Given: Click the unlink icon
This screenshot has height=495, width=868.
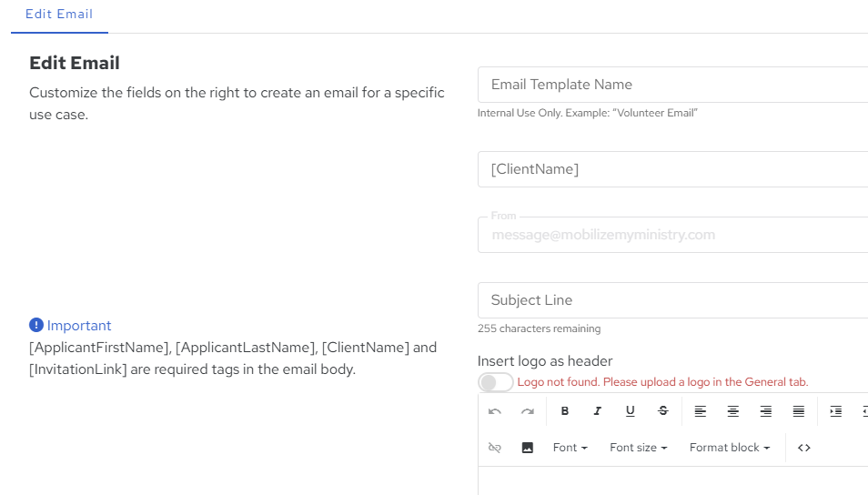Looking at the screenshot, I should click(x=495, y=448).
